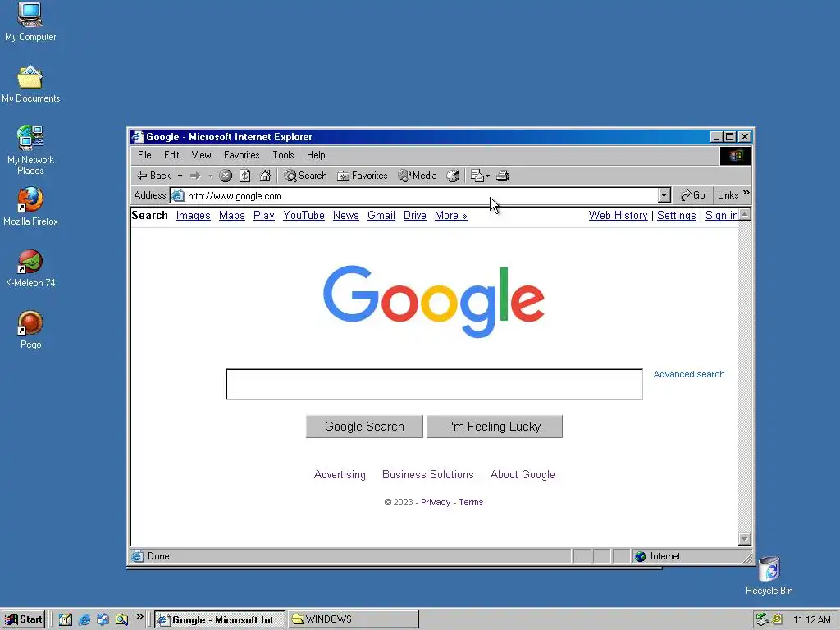Launch Internet Explorer from the Quick Launch

coord(84,620)
